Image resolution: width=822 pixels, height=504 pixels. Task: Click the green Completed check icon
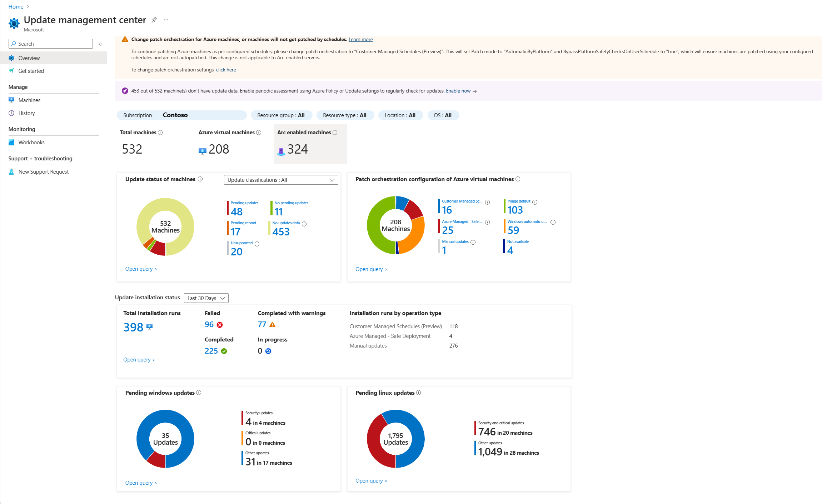(x=224, y=351)
